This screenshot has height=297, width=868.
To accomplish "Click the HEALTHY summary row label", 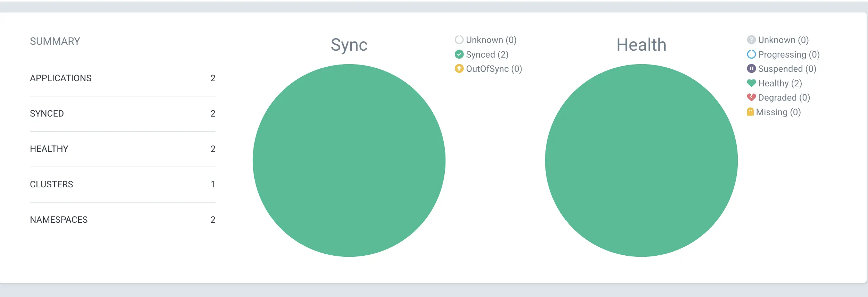I will tap(49, 149).
